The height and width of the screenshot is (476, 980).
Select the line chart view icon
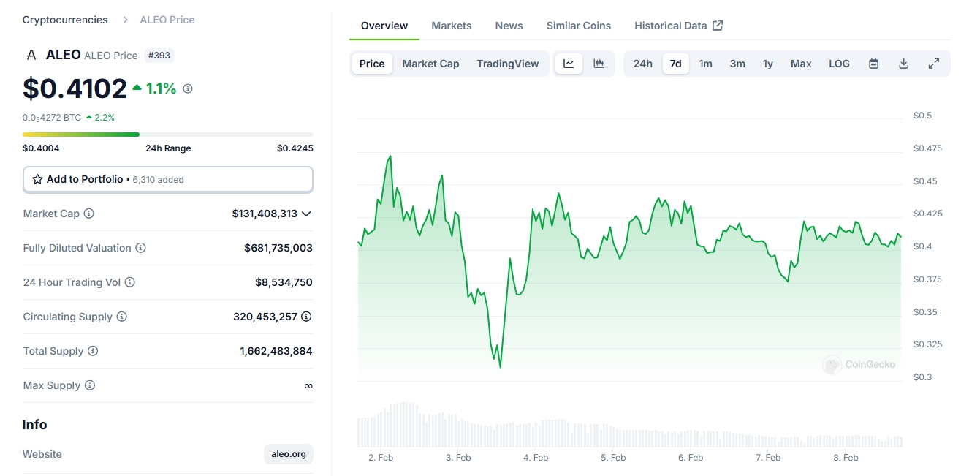tap(569, 64)
